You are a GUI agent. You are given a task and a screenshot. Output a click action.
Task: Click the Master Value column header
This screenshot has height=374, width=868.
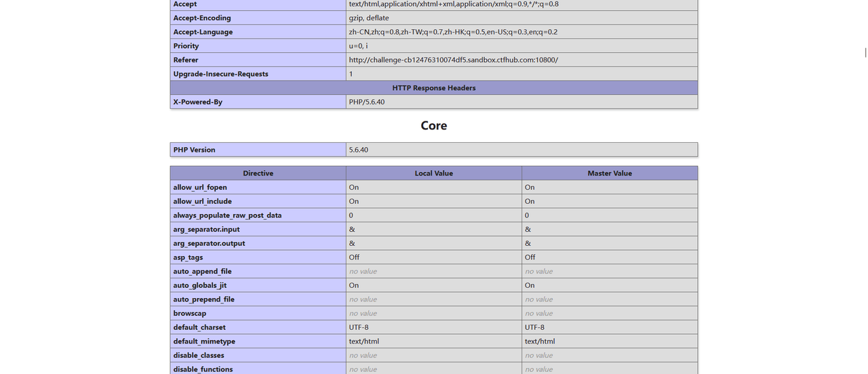(609, 173)
